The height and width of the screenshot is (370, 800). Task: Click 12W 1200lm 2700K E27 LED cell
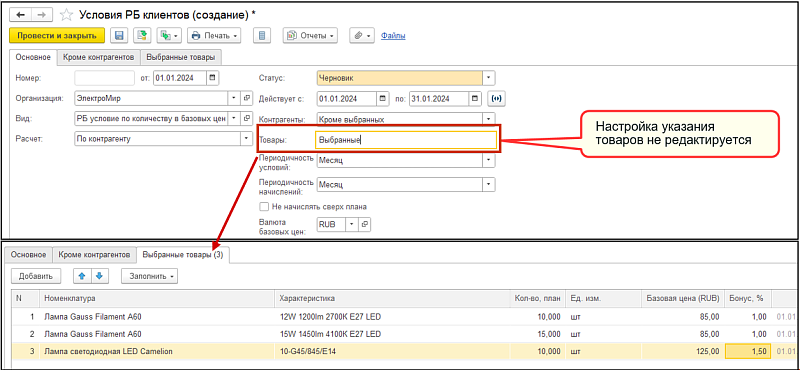pyautogui.click(x=393, y=317)
